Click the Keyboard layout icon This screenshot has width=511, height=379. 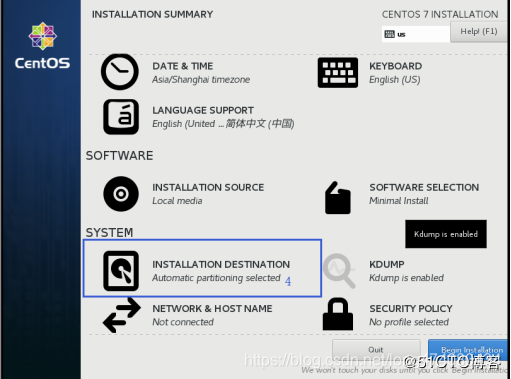coord(338,73)
